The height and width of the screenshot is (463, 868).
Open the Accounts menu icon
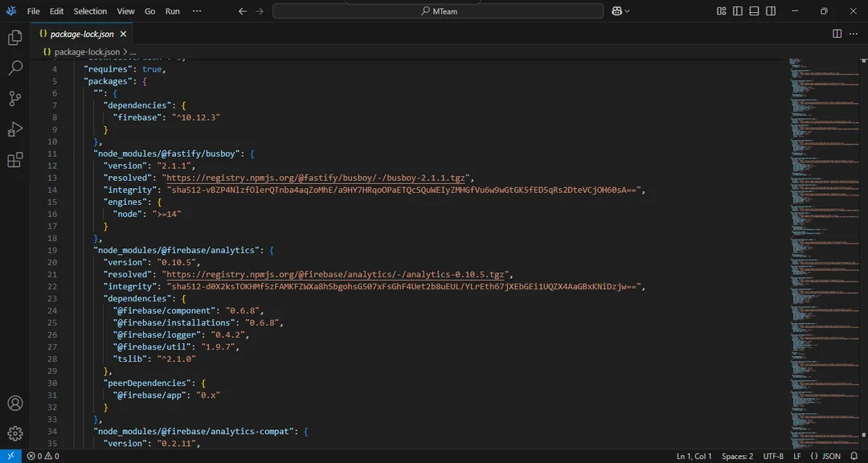click(x=15, y=404)
